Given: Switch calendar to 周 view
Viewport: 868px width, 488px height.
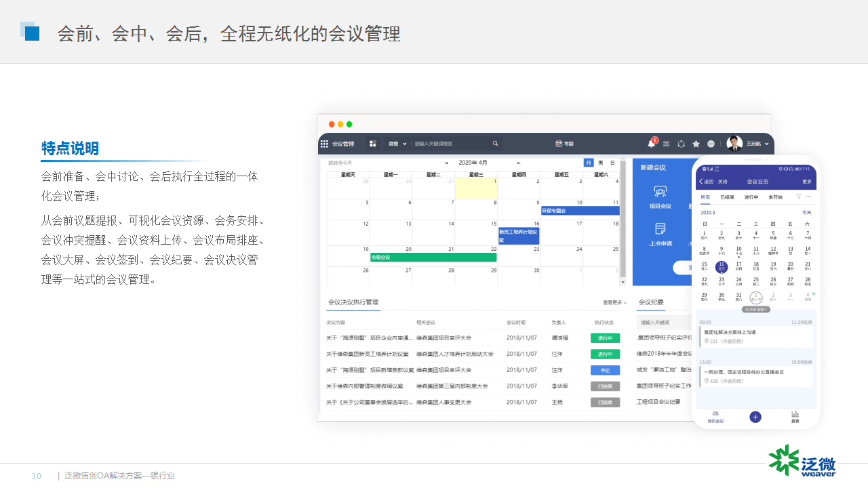Looking at the screenshot, I should pos(600,163).
